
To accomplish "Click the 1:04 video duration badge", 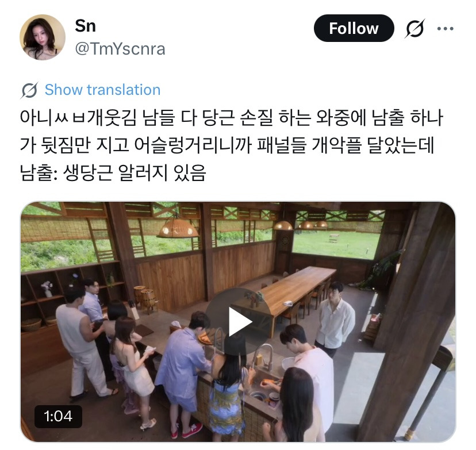I will (58, 416).
